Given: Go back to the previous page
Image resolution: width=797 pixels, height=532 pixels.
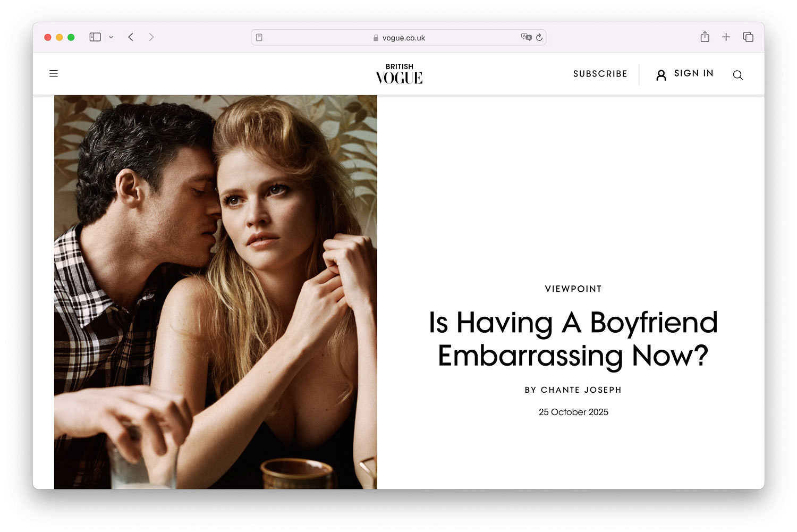Looking at the screenshot, I should tap(131, 37).
